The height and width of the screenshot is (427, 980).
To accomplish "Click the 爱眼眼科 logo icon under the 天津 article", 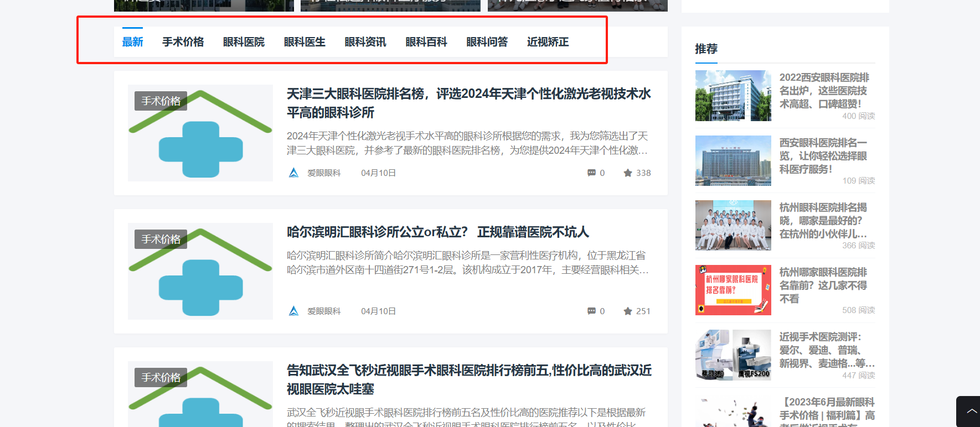I will coord(294,173).
